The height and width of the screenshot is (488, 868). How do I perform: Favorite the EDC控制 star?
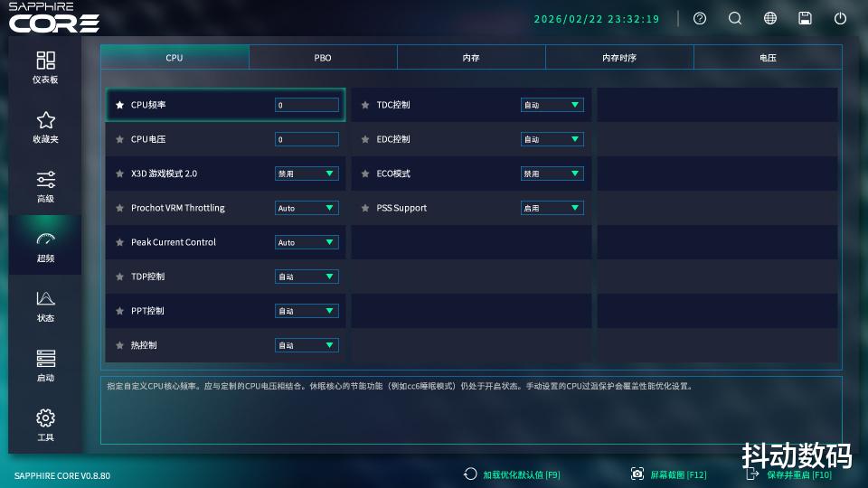pos(365,139)
